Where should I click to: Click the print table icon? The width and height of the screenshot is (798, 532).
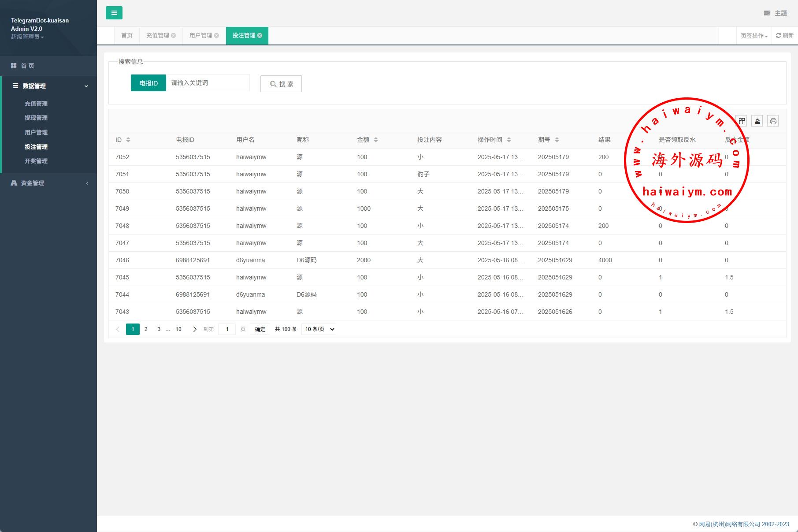coord(773,121)
